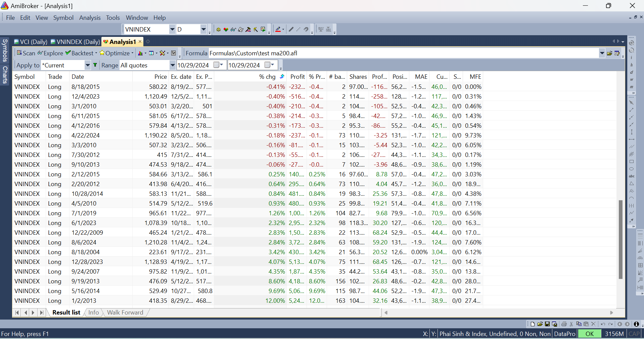The image size is (644, 339).
Task: Switch to the Walk Forward tab
Action: 125,313
